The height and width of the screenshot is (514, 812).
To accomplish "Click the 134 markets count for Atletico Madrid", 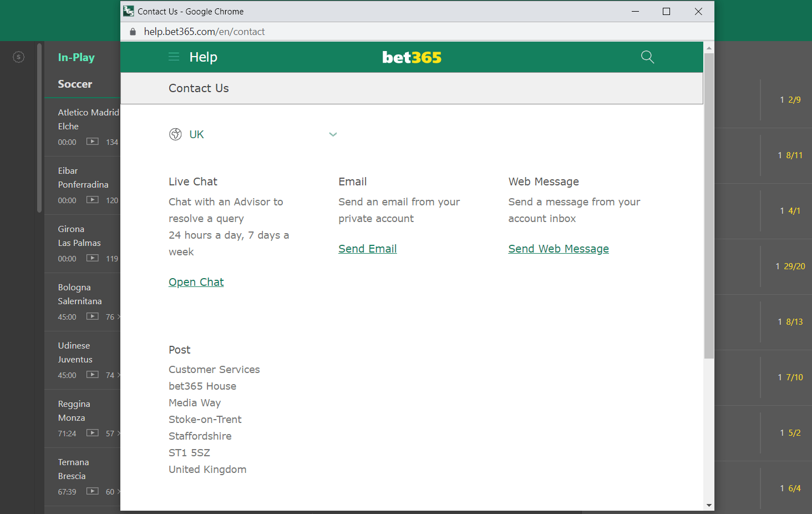I will coord(112,142).
